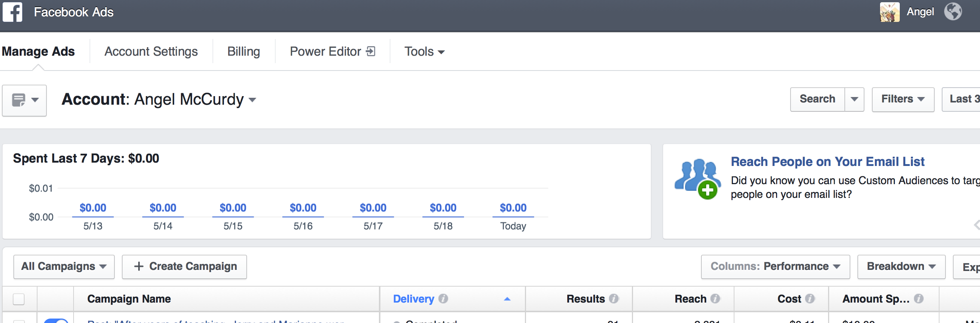Screen dimensions: 980x323
Task: Click the custom audience people icon
Action: [698, 179]
